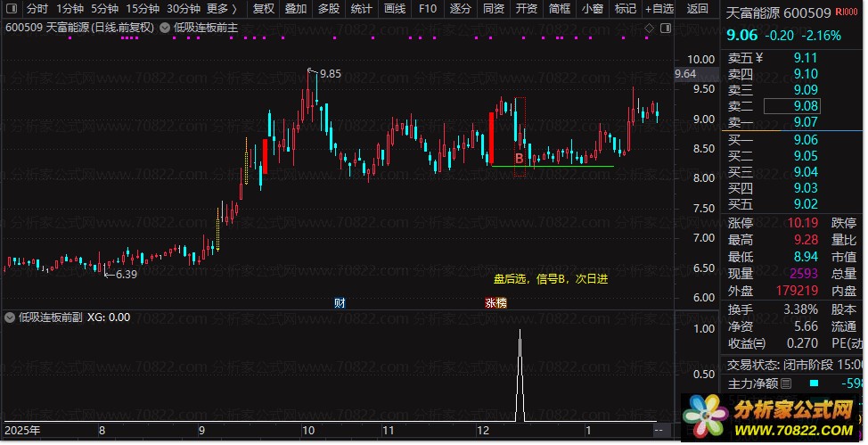Click the 涨榜 event marker

(x=495, y=302)
